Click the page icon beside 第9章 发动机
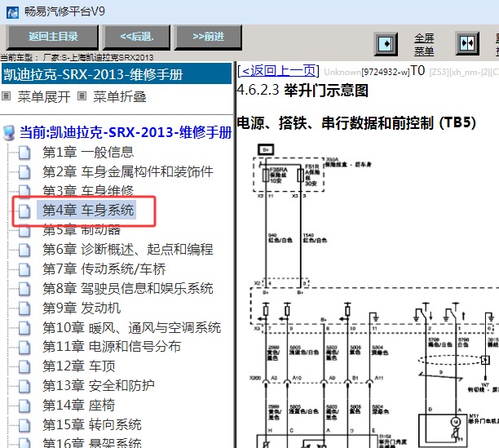The image size is (499, 448). (24, 308)
